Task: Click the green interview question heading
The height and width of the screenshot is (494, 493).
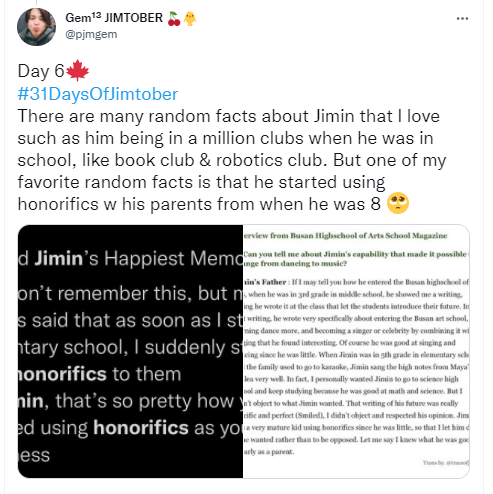Action: click(x=356, y=259)
